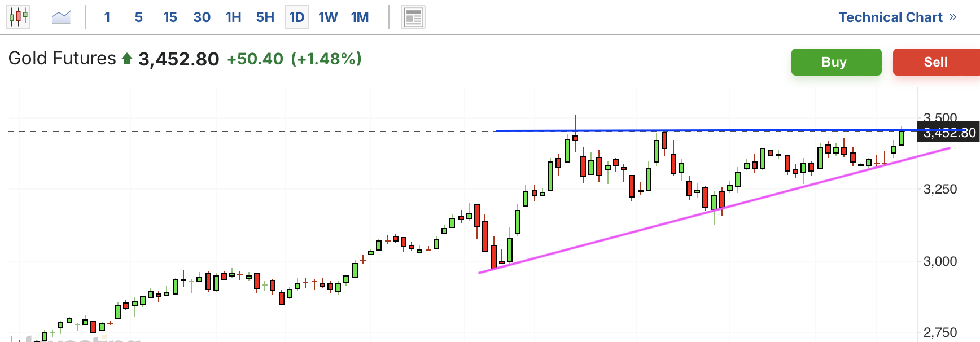
Task: Select the 15 minute interval
Action: (x=170, y=17)
